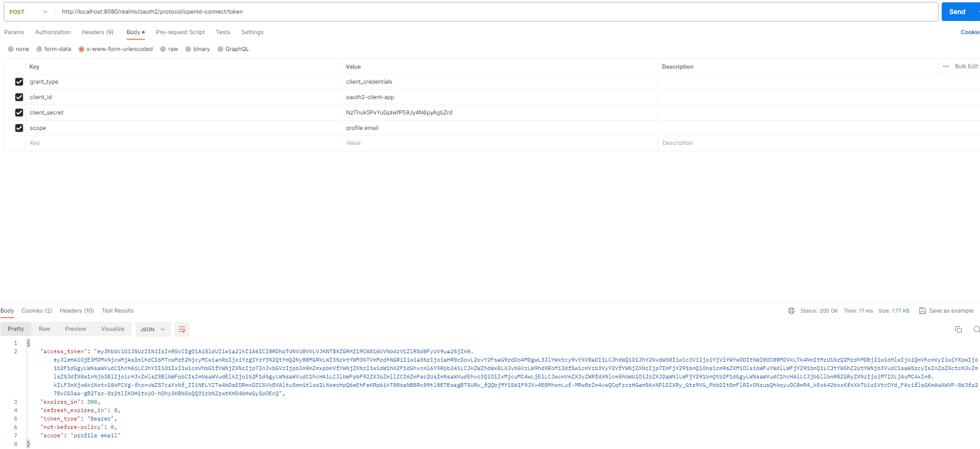Select the request Body tab

coord(135,32)
